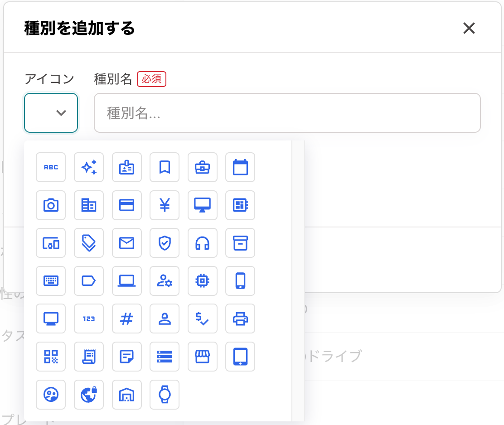Choose the headphones icon

click(x=203, y=243)
